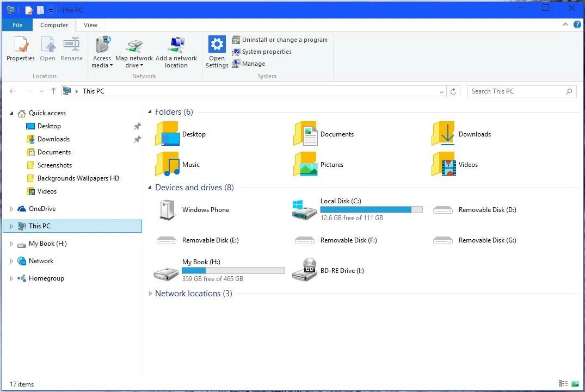This screenshot has width=585, height=392.
Task: Collapse the Quick access tree node
Action: pyautogui.click(x=11, y=113)
